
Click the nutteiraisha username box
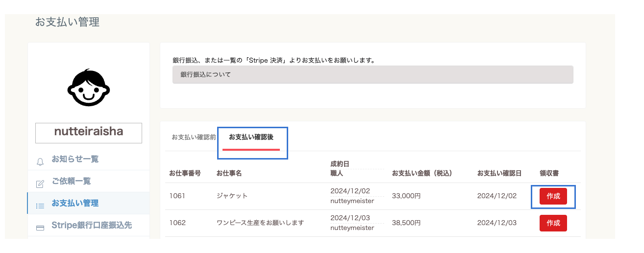(x=89, y=133)
